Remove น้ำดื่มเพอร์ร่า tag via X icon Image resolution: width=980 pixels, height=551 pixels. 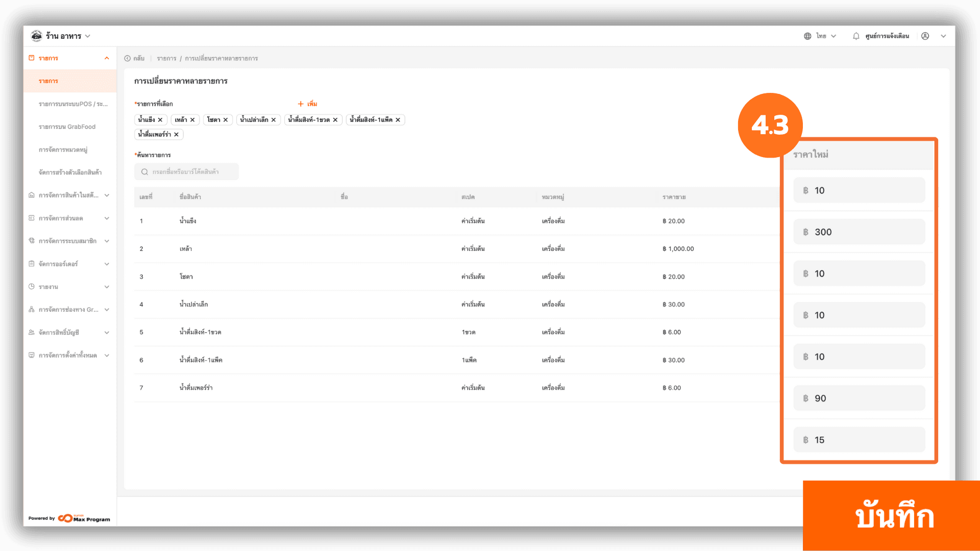click(x=176, y=135)
